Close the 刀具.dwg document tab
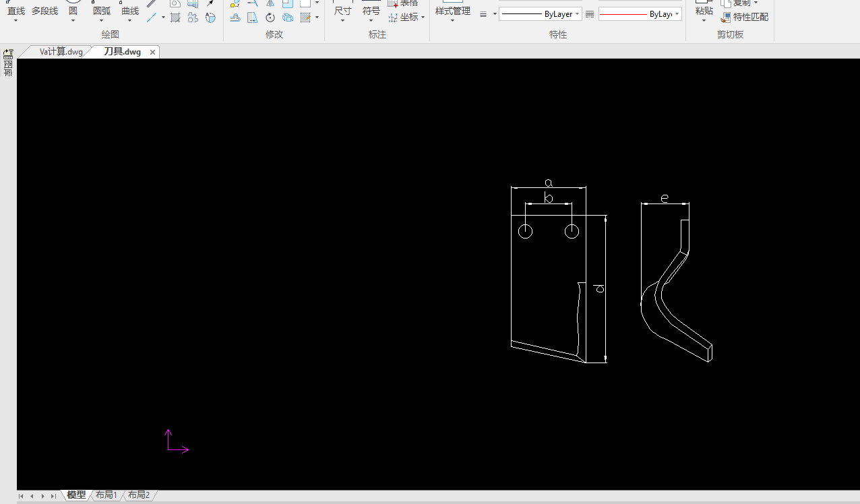This screenshot has width=860, height=504. [x=152, y=52]
